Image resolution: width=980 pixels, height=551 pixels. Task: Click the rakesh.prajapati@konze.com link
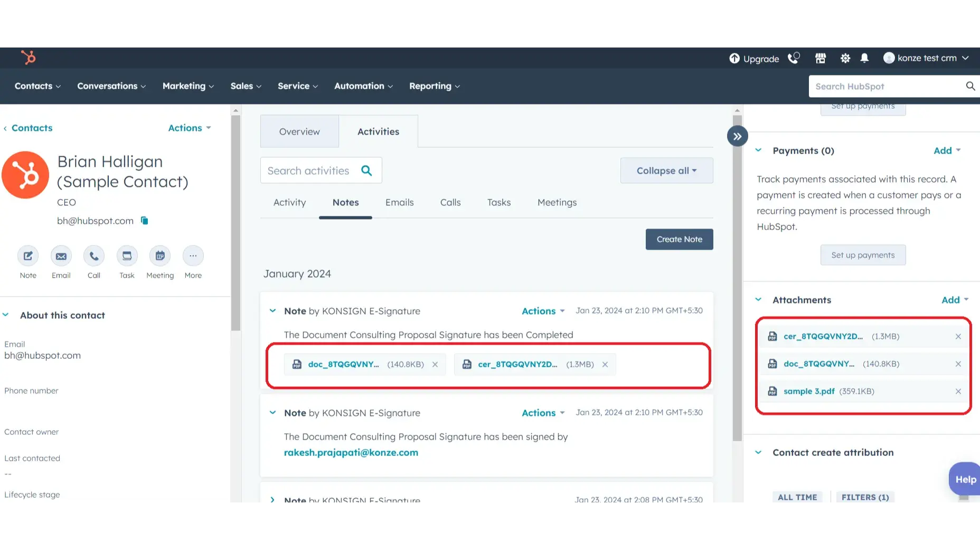pyautogui.click(x=351, y=452)
